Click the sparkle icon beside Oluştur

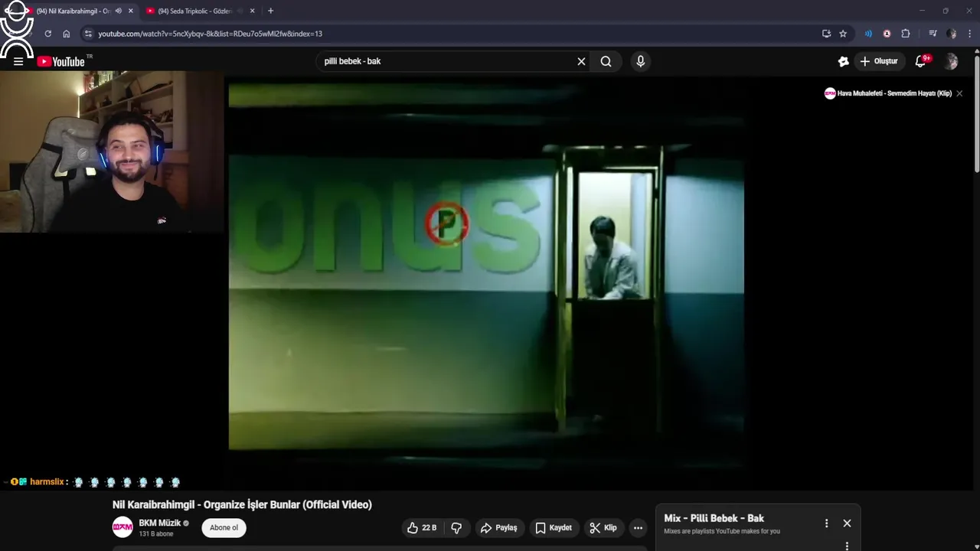pyautogui.click(x=843, y=61)
